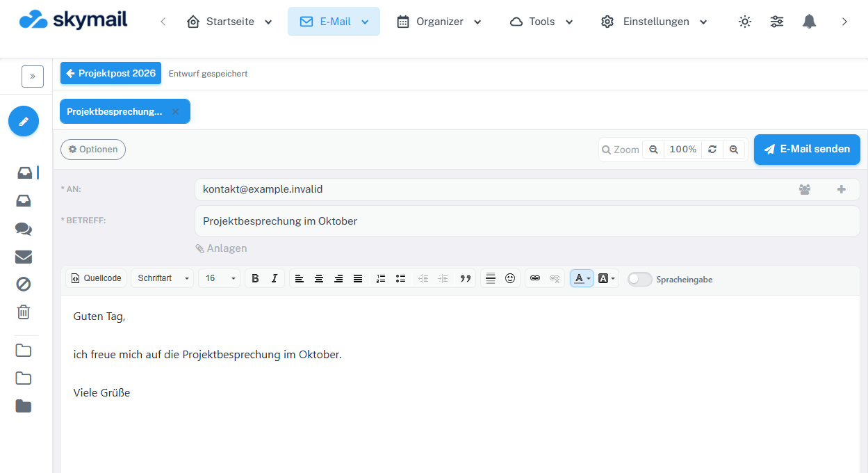The image size is (868, 473).
Task: Align text right in the editor
Action: coord(338,278)
